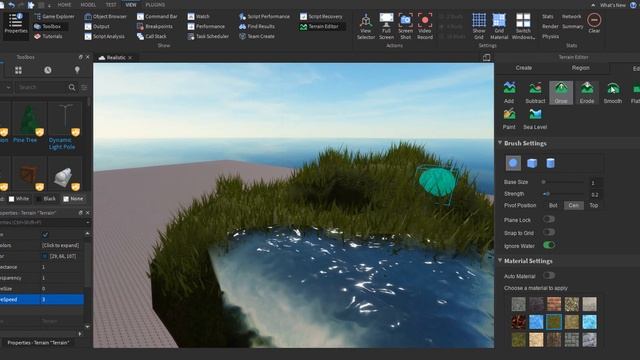Open Task Scheduler
The height and width of the screenshot is (360, 640).
pyautogui.click(x=208, y=36)
